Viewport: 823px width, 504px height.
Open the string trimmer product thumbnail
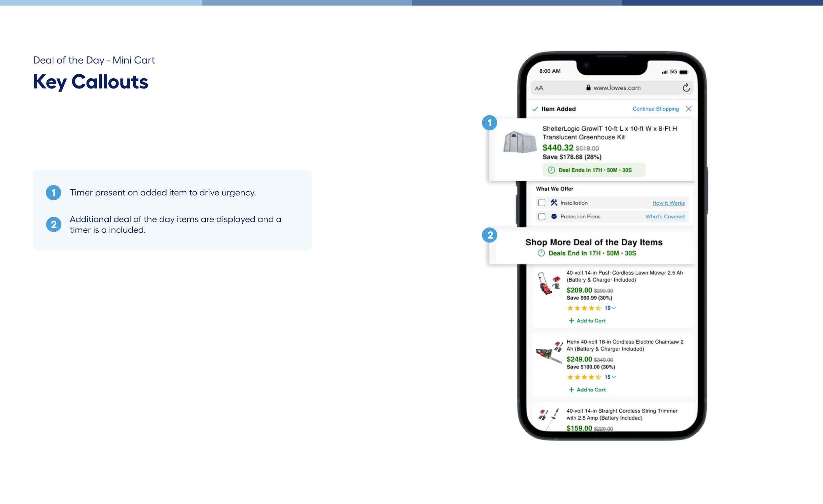(548, 419)
